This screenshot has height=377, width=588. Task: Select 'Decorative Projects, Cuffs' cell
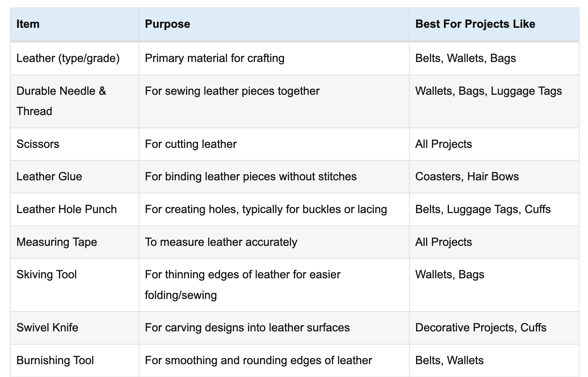494,328
